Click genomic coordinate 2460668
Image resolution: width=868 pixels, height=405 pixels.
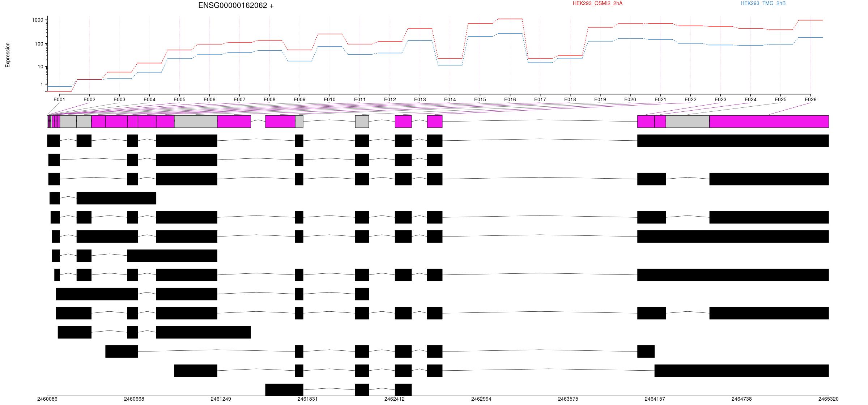(x=134, y=399)
